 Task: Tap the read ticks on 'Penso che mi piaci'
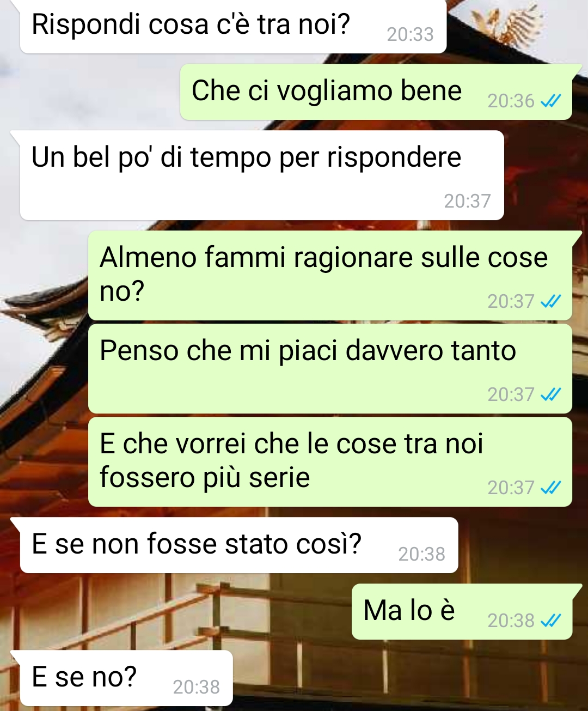click(550, 394)
